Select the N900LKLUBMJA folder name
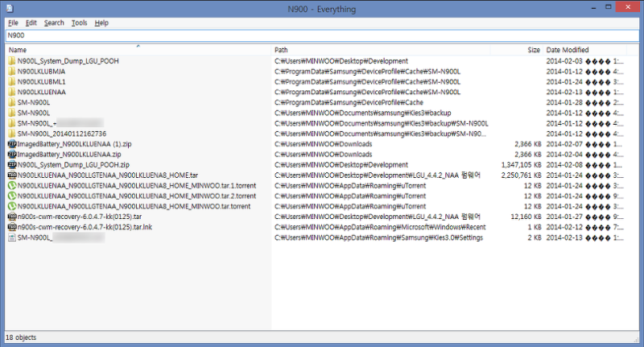644x347 pixels. [x=41, y=72]
